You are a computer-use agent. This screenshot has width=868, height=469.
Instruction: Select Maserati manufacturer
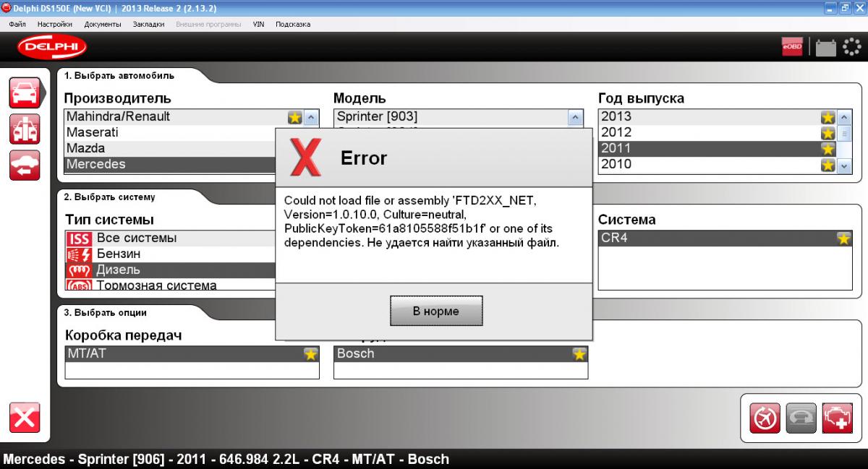click(x=170, y=132)
